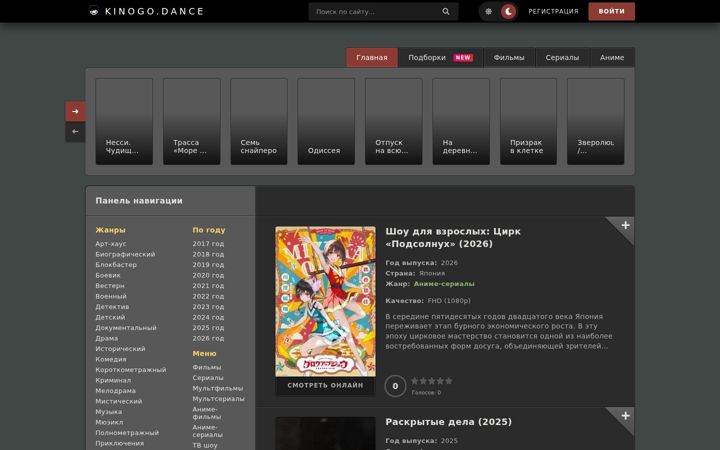
Task: Click the Аниме-сериалы genre link
Action: point(444,284)
